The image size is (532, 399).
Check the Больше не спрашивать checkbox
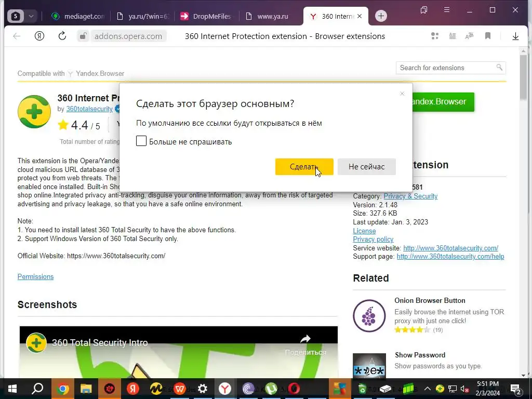[x=141, y=141]
